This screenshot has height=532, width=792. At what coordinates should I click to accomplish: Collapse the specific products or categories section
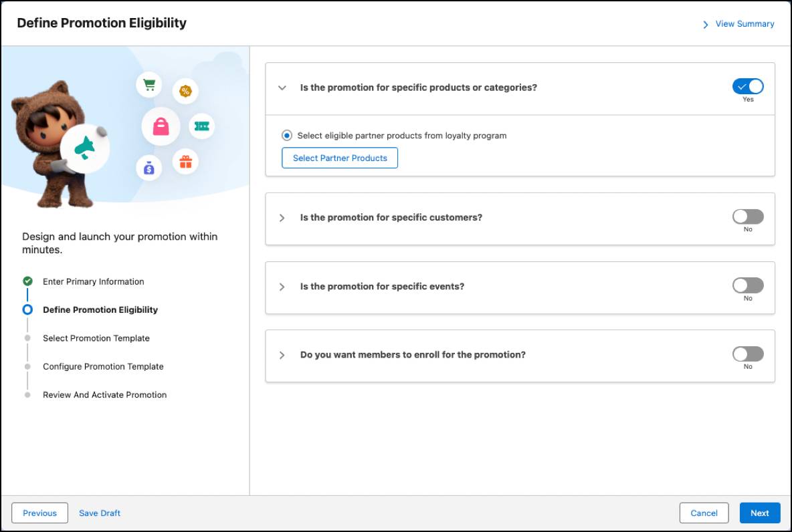(x=282, y=88)
